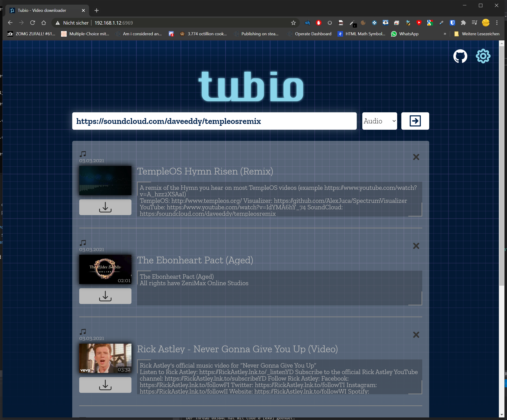Download Rick Astley Never Gonna Give You Up

[x=105, y=384]
